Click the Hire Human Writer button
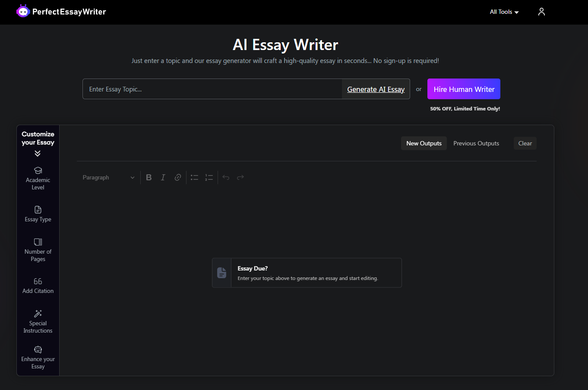 pyautogui.click(x=464, y=89)
